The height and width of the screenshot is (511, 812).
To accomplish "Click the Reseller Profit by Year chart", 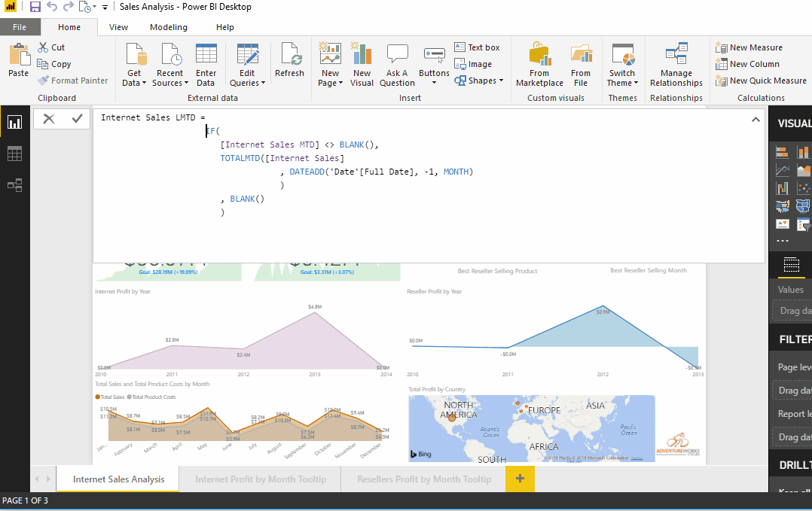I will click(555, 333).
